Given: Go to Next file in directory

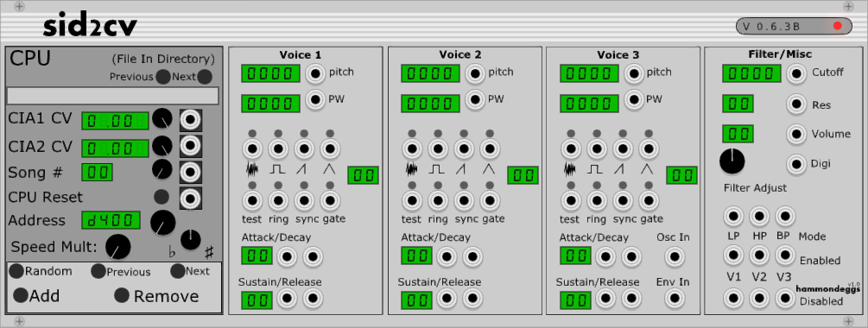Looking at the screenshot, I should [x=205, y=77].
